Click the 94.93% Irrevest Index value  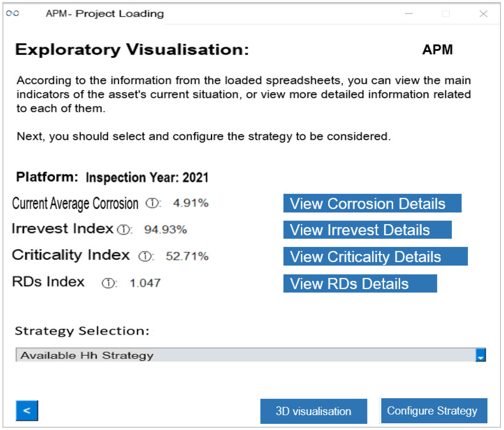pos(165,229)
